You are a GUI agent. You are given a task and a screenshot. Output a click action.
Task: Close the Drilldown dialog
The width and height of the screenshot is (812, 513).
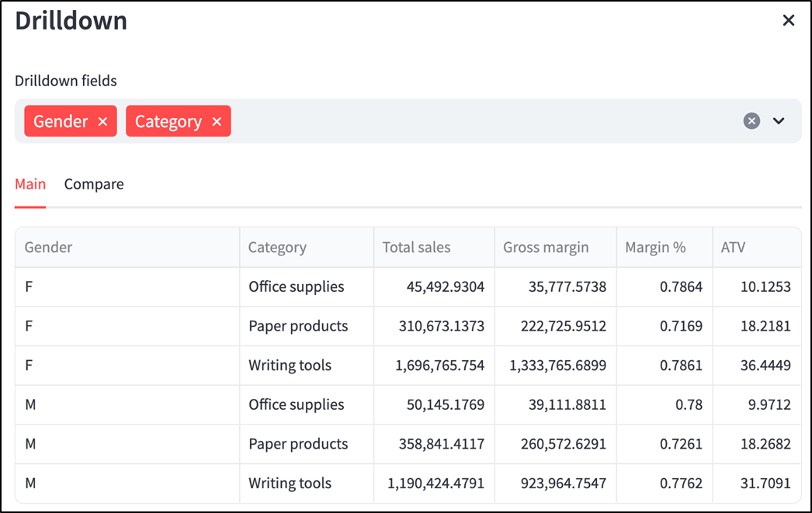(x=788, y=20)
